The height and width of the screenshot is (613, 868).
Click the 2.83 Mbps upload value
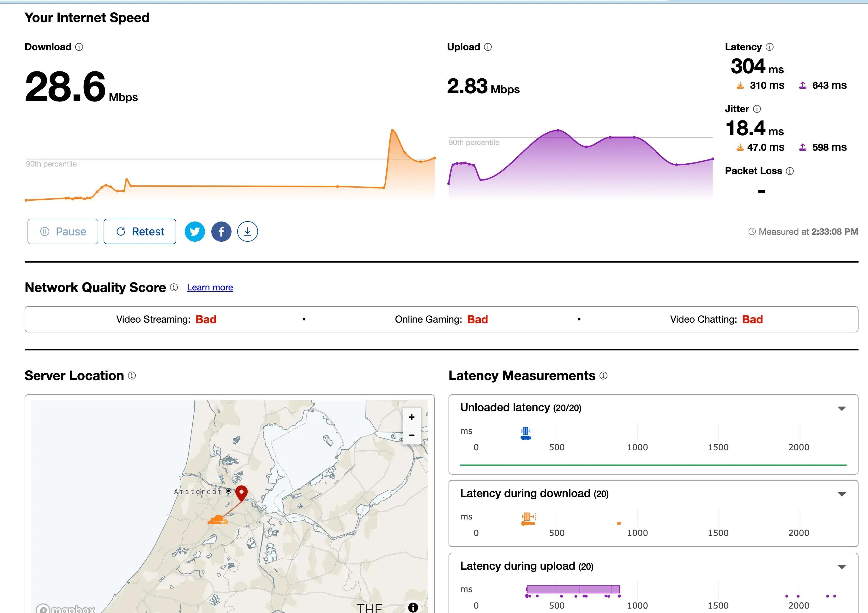(483, 86)
